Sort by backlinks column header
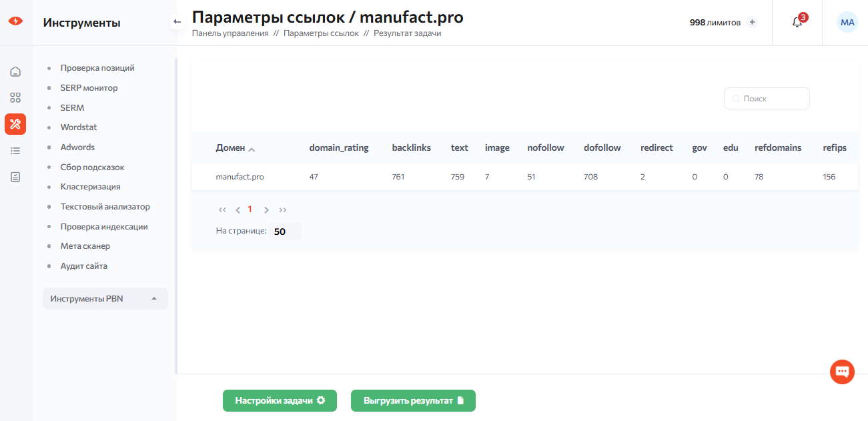Viewport: 868px width, 421px height. pyautogui.click(x=411, y=147)
